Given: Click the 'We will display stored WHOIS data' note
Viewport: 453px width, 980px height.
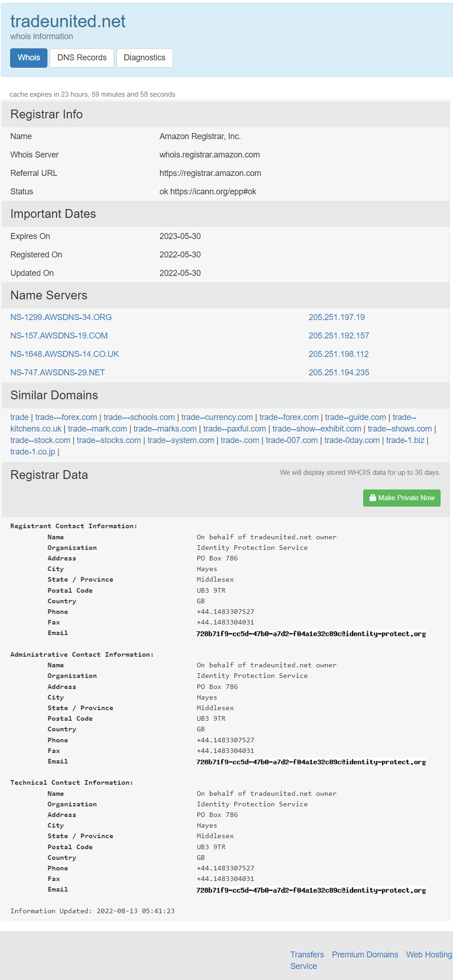Looking at the screenshot, I should coord(360,472).
